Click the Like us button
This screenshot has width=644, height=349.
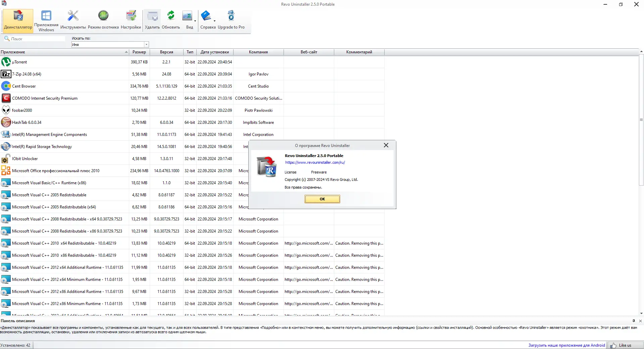[625, 345]
